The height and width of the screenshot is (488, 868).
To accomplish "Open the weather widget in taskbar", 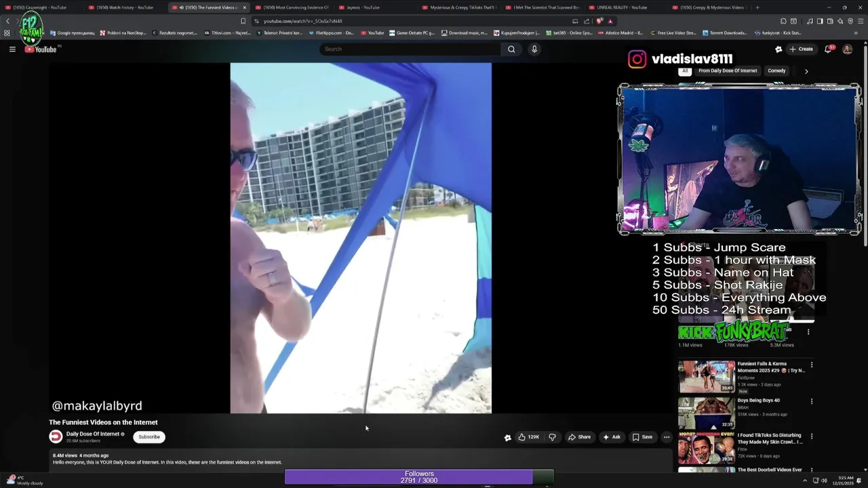I will point(24,481).
